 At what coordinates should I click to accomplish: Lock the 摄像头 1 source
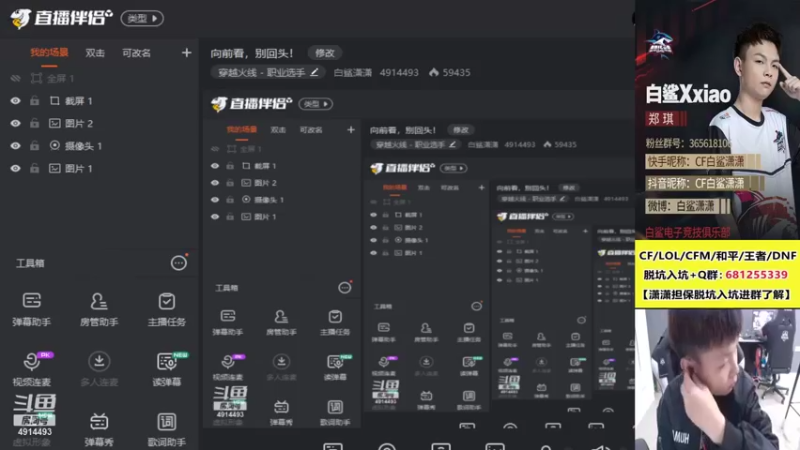[34, 146]
